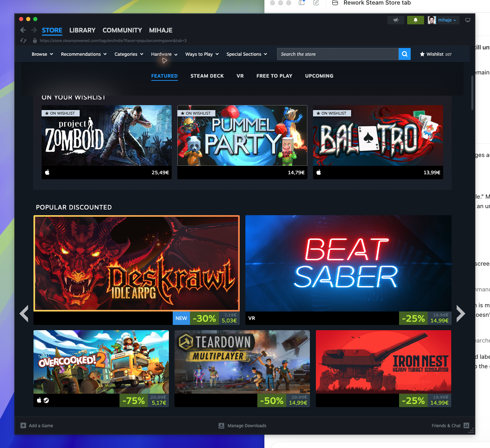Click Add a Game
This screenshot has height=448, width=490.
coord(37,425)
